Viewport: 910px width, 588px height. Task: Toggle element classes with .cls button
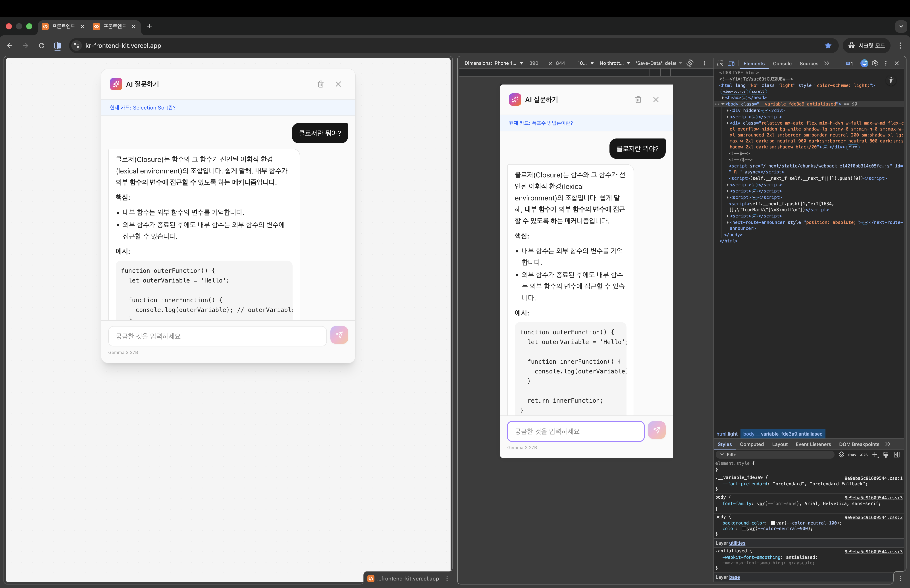(864, 454)
